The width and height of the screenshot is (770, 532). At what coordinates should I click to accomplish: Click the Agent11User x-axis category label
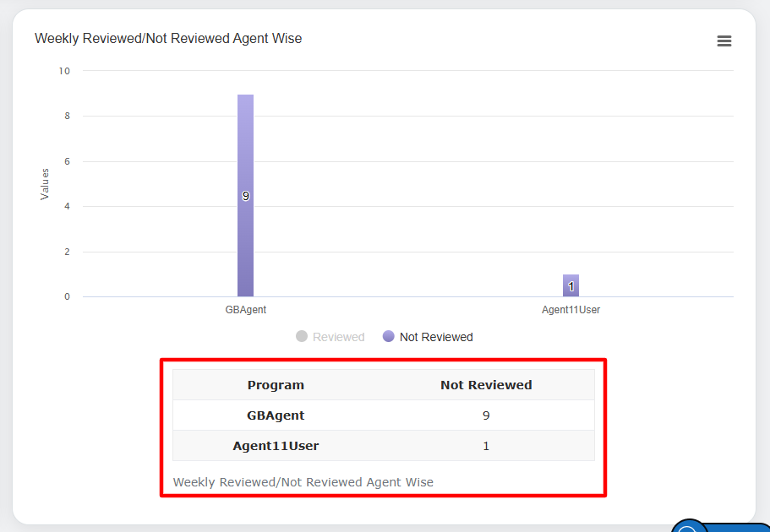click(571, 310)
